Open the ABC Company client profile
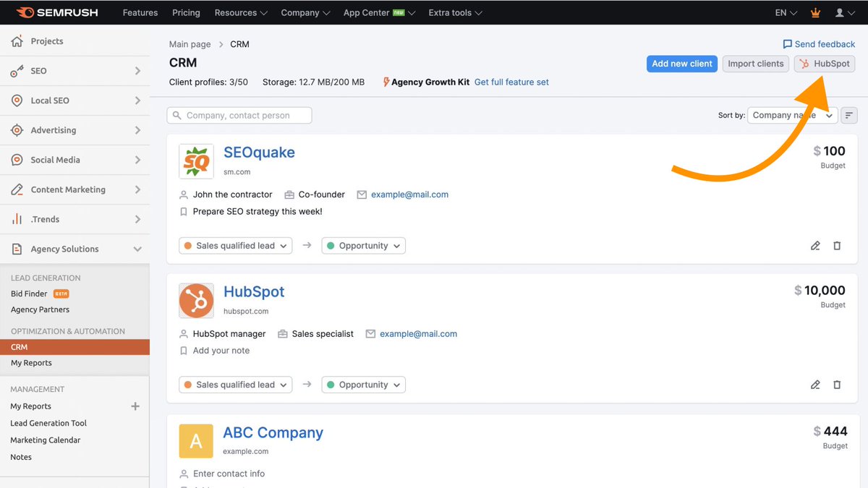This screenshot has width=868, height=488. pos(273,432)
